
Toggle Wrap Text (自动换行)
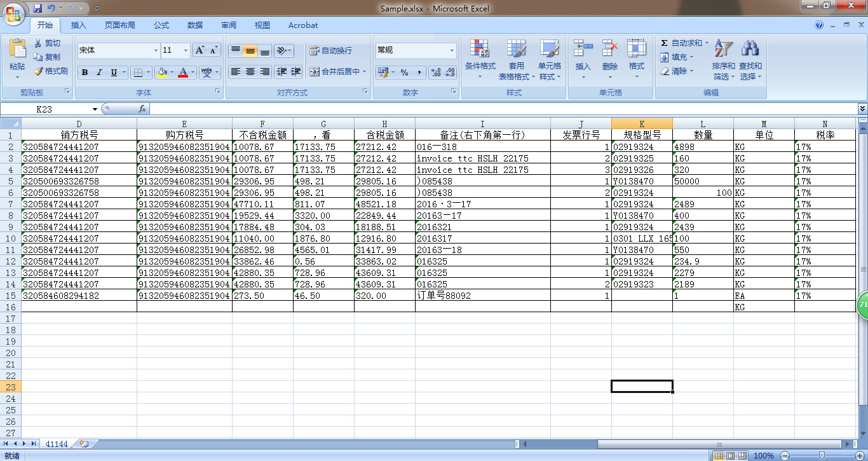coord(330,51)
